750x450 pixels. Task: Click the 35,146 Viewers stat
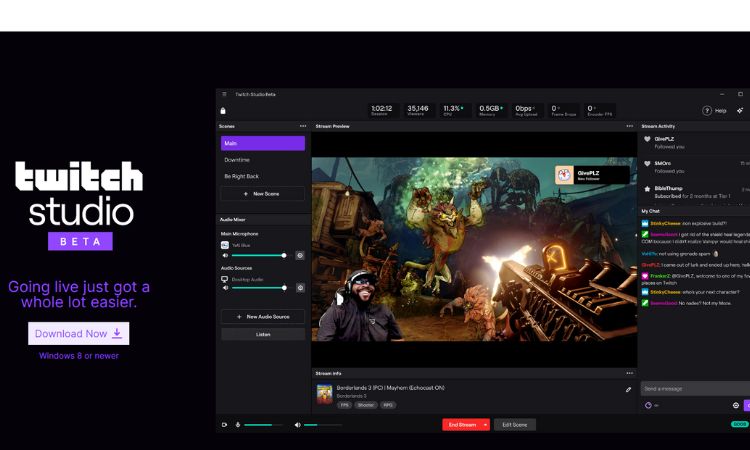418,110
